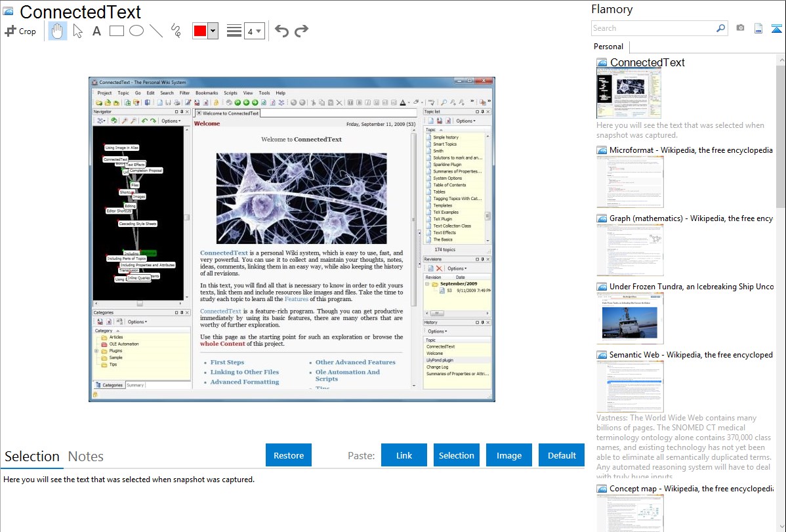786x532 pixels.
Task: Open the Microformat Wikipedia snapshot thumbnail
Action: [630, 182]
